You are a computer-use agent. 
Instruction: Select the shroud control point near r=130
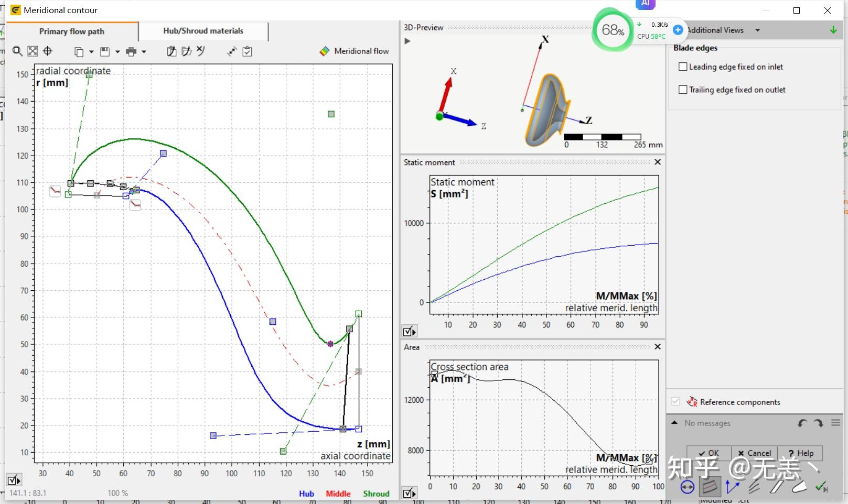(x=331, y=114)
